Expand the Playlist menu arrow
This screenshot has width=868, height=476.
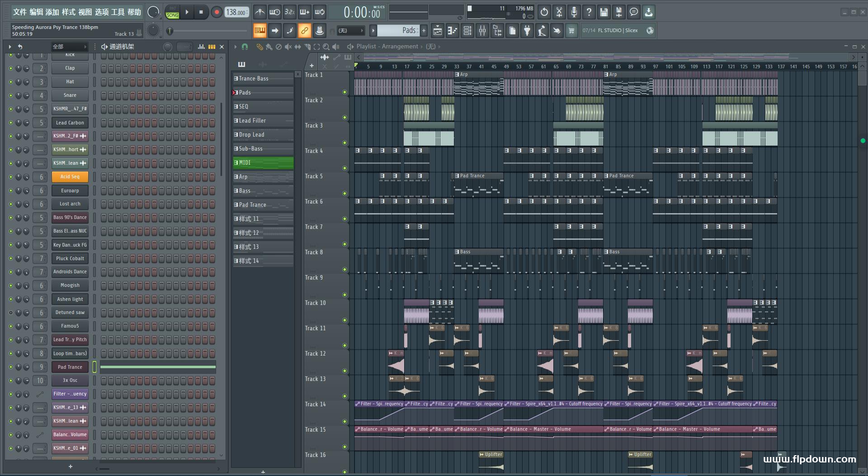click(235, 47)
